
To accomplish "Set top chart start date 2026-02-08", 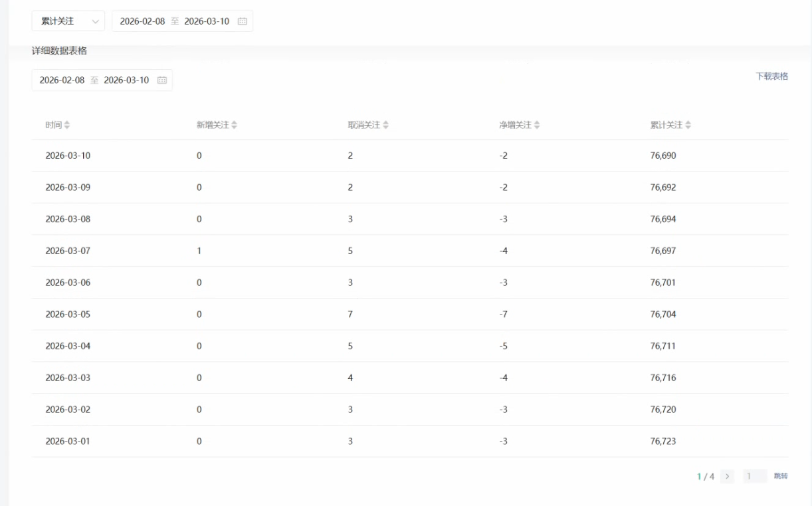I will [x=142, y=21].
